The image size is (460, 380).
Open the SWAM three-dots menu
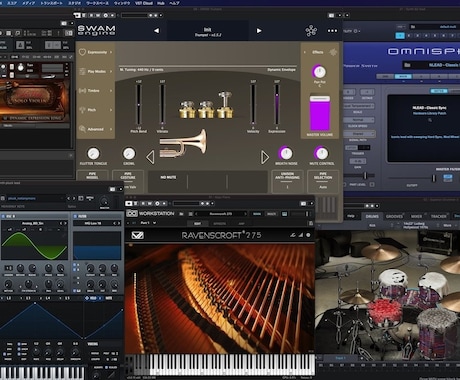coord(332,31)
